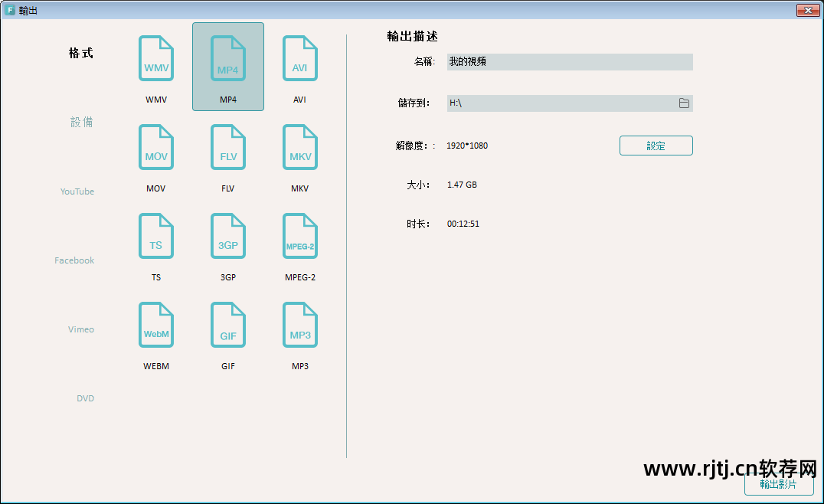Image resolution: width=824 pixels, height=504 pixels.
Task: Pick the TS format icon
Action: coord(155,237)
